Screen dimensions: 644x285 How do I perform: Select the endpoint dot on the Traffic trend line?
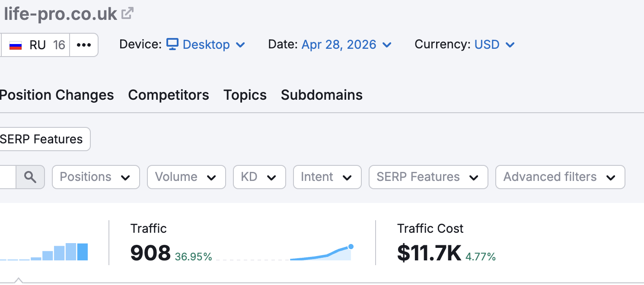[x=350, y=246]
